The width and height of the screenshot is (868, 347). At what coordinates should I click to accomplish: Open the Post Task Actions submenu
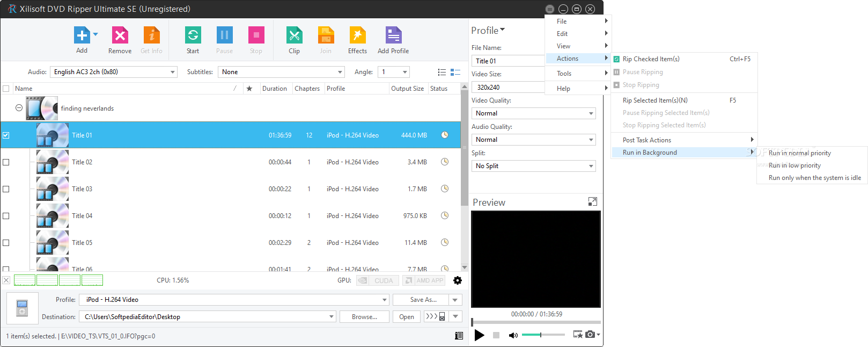(x=684, y=140)
